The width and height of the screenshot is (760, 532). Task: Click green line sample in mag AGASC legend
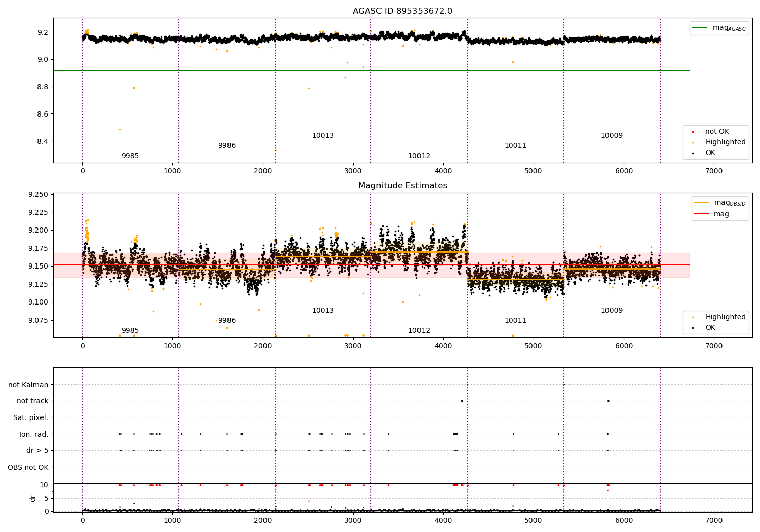click(700, 28)
